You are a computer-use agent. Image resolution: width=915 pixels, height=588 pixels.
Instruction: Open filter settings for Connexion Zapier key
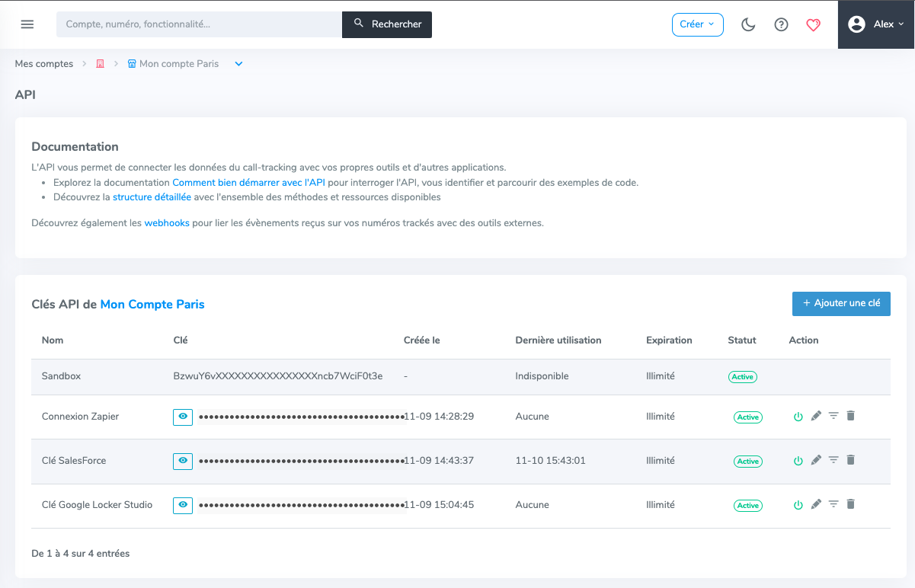833,416
